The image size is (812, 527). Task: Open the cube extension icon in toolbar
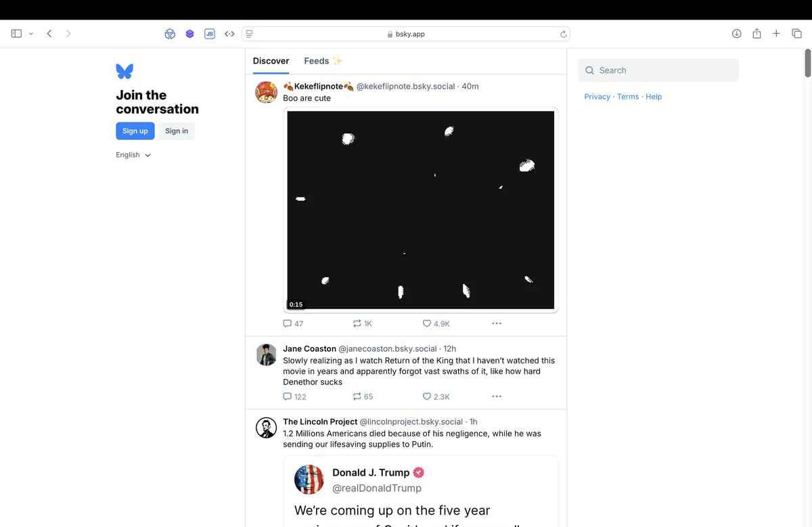point(170,34)
